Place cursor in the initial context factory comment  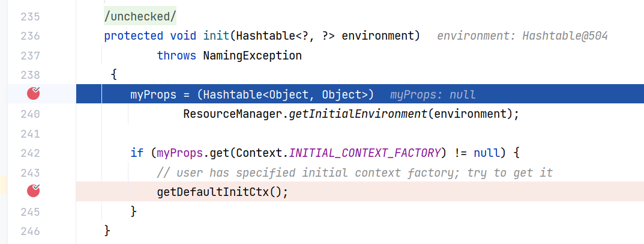point(354,172)
